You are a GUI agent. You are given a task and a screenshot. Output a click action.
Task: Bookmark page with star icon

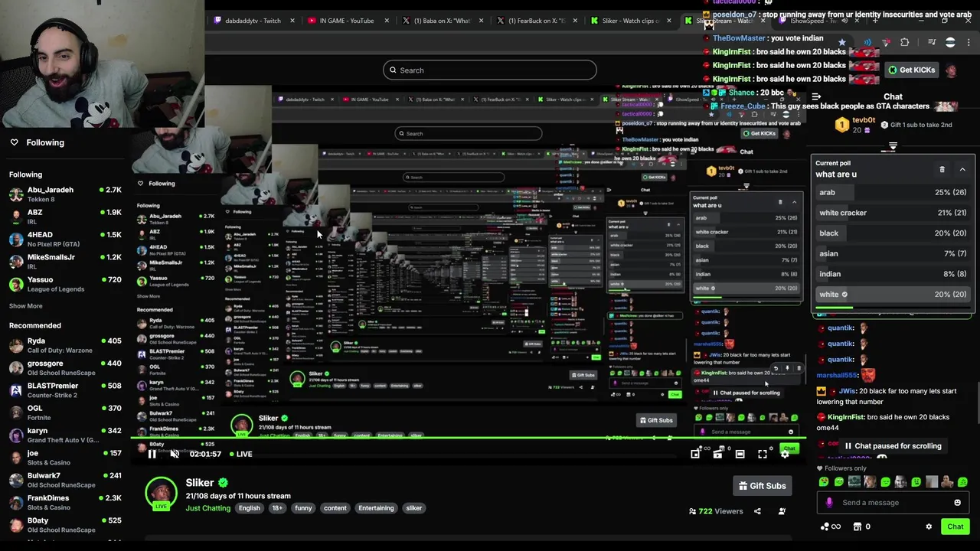coord(842,43)
